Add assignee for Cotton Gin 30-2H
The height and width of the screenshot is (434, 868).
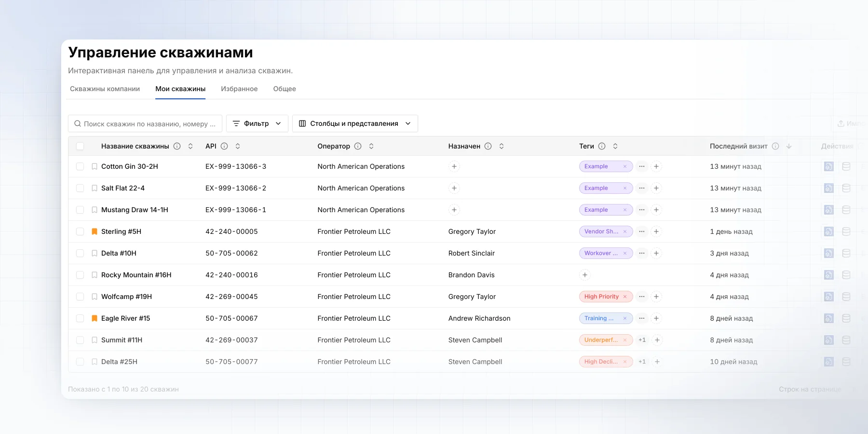454,166
